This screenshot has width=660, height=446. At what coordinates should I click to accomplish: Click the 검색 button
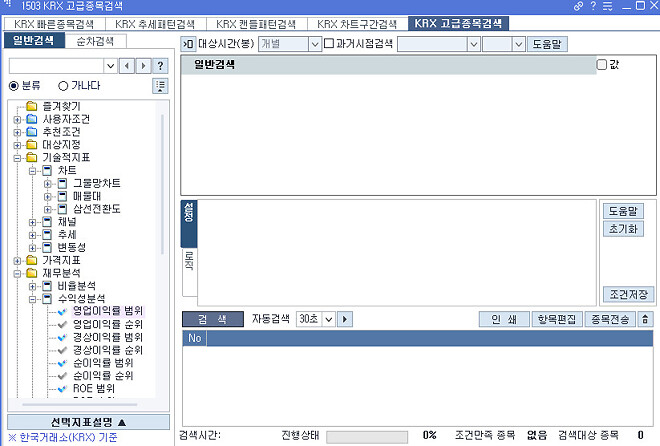(x=213, y=319)
